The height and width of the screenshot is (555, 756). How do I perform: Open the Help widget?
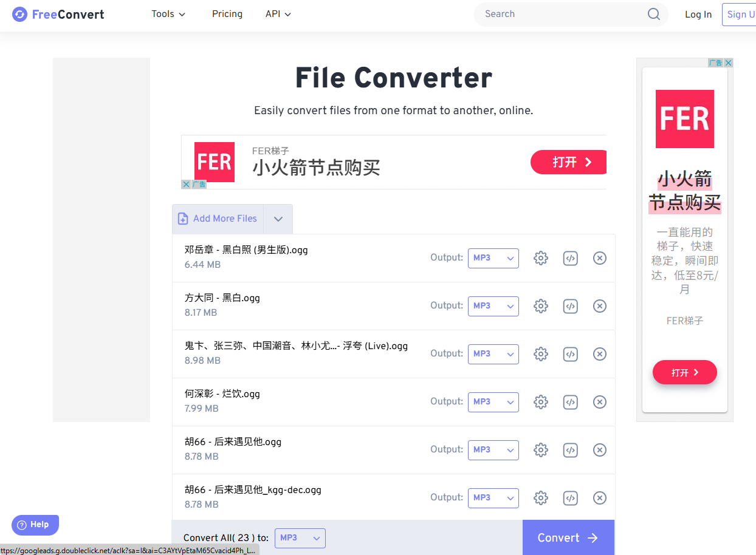pos(35,525)
